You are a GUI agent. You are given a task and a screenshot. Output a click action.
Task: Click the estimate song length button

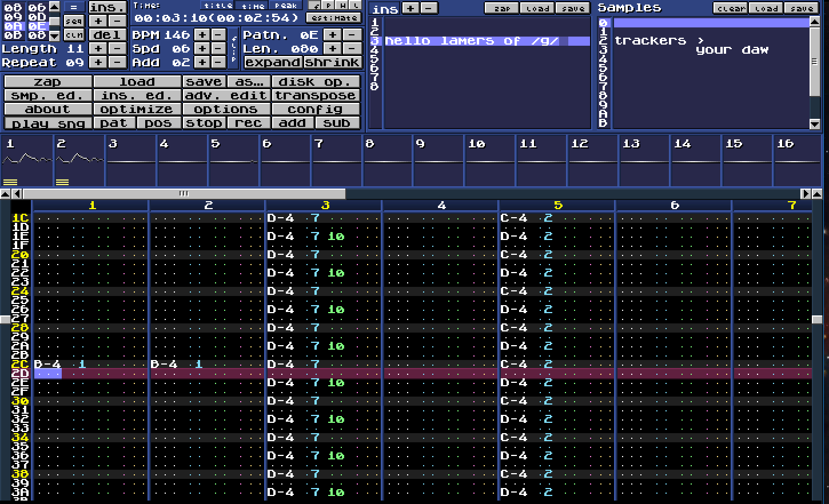coord(335,18)
